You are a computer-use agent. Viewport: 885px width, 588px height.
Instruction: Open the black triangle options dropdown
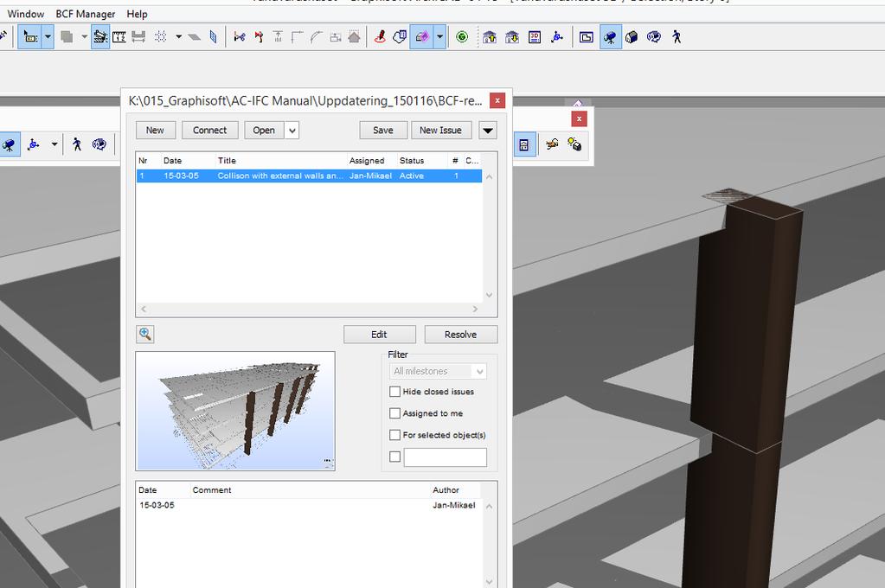(x=488, y=131)
